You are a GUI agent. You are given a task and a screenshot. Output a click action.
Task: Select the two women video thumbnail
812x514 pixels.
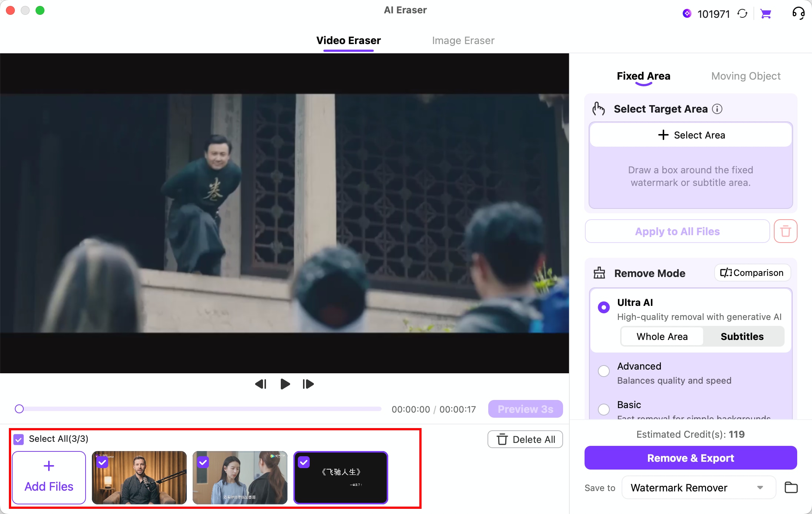[240, 478]
